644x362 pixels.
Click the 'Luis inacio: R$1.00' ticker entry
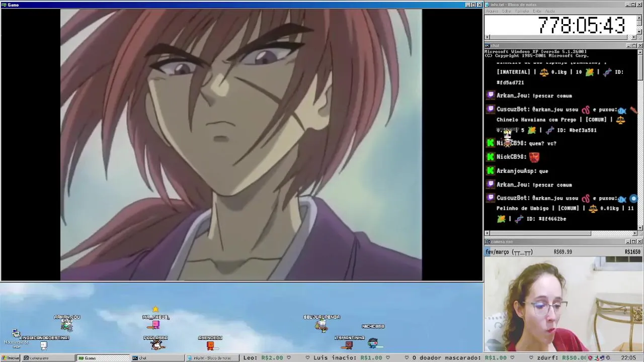coord(348,358)
